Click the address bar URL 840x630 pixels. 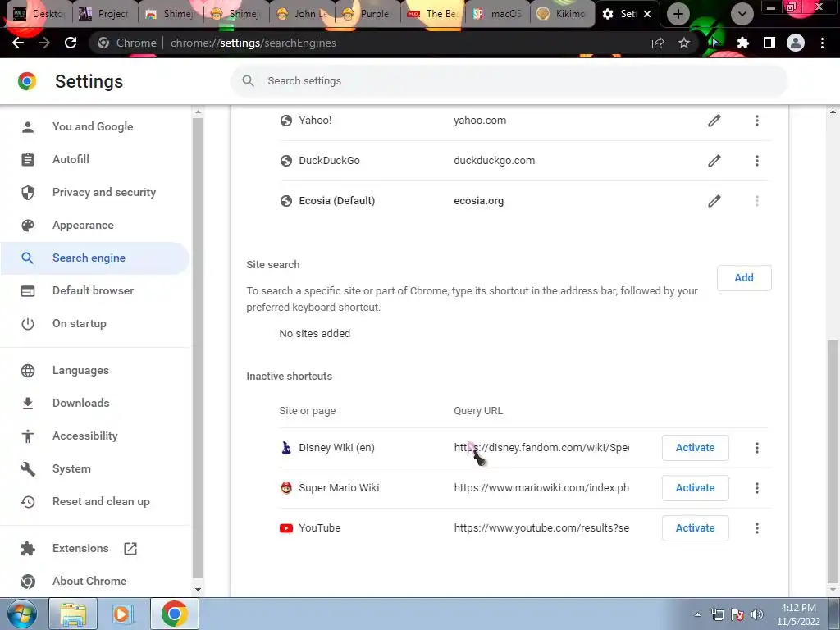click(253, 43)
